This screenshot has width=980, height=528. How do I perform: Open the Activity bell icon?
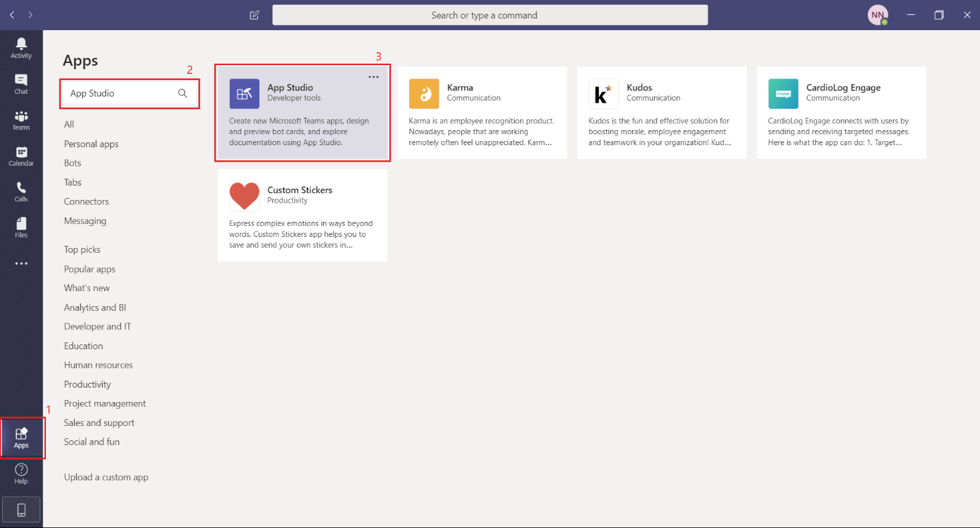(x=21, y=47)
